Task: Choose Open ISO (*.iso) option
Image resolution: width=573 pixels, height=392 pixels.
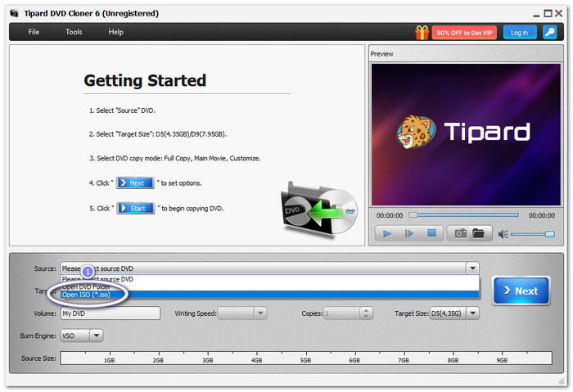Action: tap(269, 295)
